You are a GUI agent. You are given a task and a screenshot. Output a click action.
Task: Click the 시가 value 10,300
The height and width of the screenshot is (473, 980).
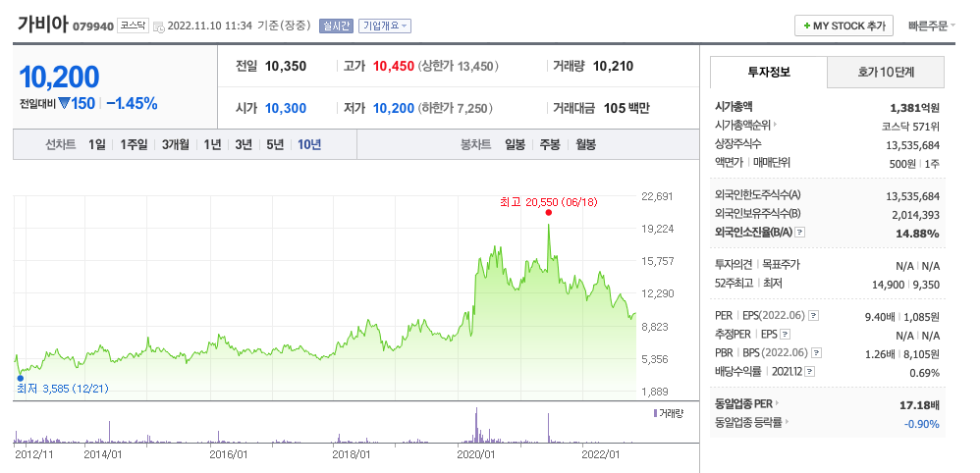point(286,108)
